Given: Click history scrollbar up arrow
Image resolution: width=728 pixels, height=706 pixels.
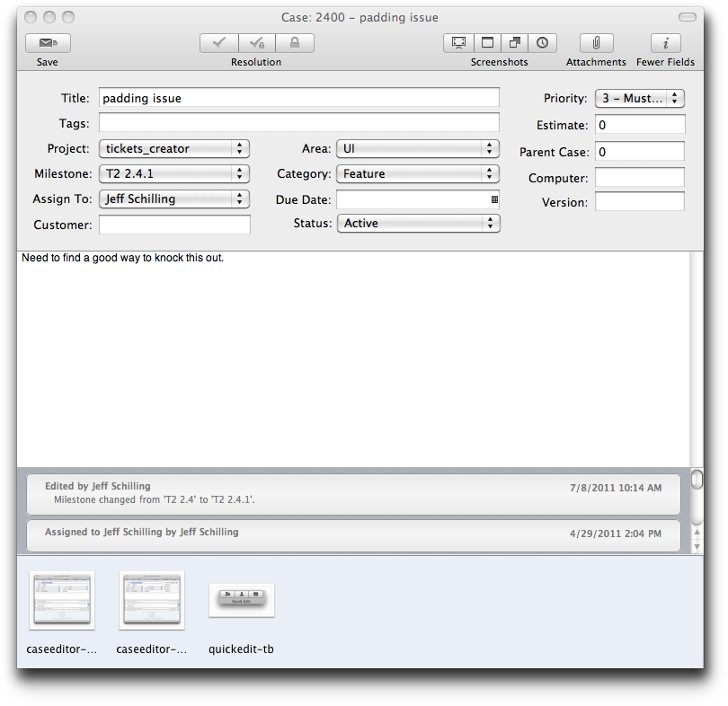Looking at the screenshot, I should 697,533.
